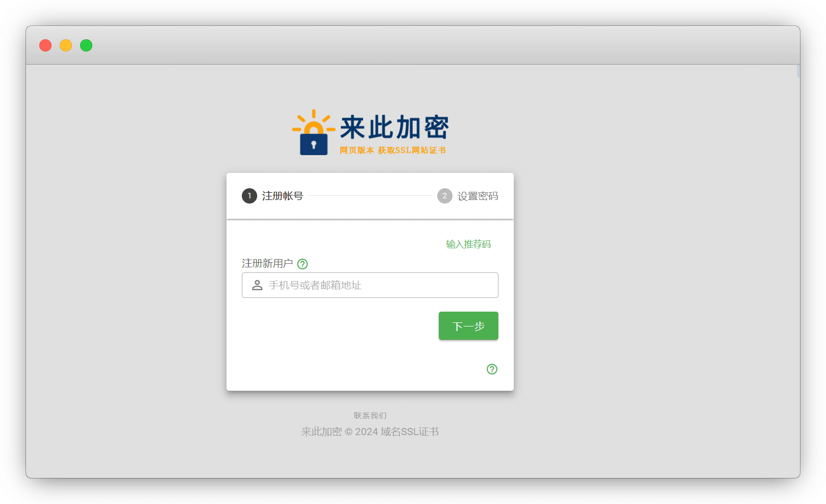Click the step 2 number circle
This screenshot has height=504, width=826.
444,196
